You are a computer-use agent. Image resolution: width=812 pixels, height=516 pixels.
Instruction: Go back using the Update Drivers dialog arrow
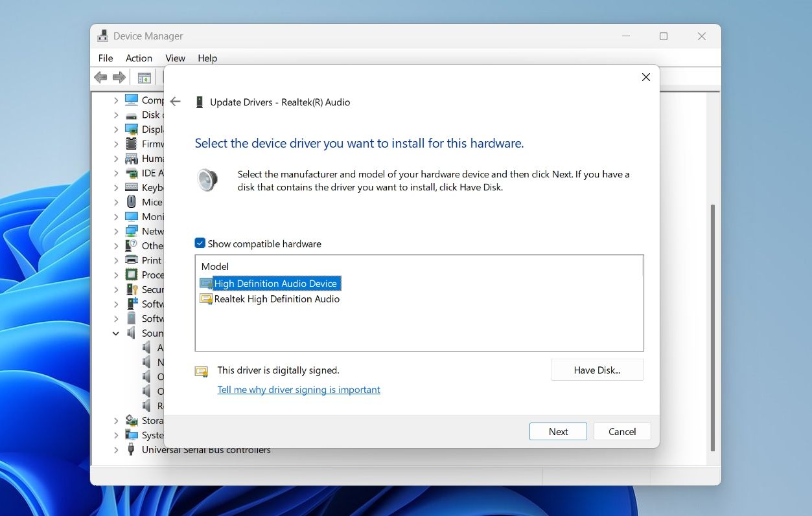pyautogui.click(x=175, y=102)
